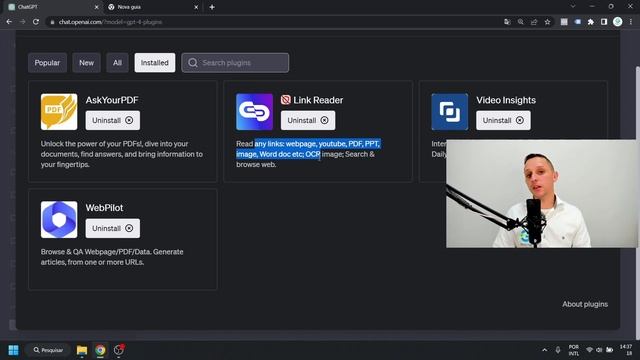Screen dimensions: 640x360
Task: Open a new browser tab
Action: click(212, 7)
